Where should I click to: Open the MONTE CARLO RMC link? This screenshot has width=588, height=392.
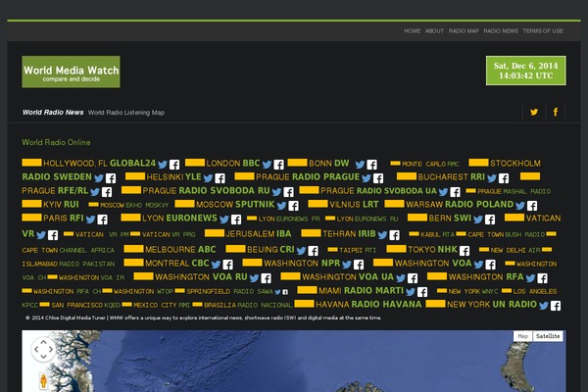430,164
